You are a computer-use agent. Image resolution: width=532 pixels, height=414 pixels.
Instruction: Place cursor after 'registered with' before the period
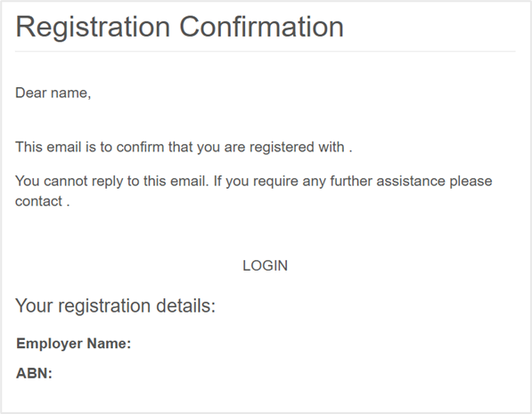click(x=347, y=148)
